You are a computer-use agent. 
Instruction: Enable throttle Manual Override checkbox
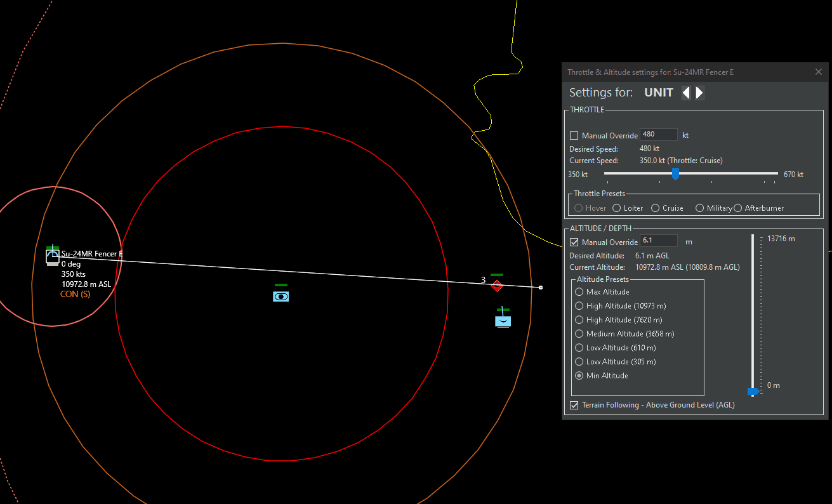pos(574,135)
